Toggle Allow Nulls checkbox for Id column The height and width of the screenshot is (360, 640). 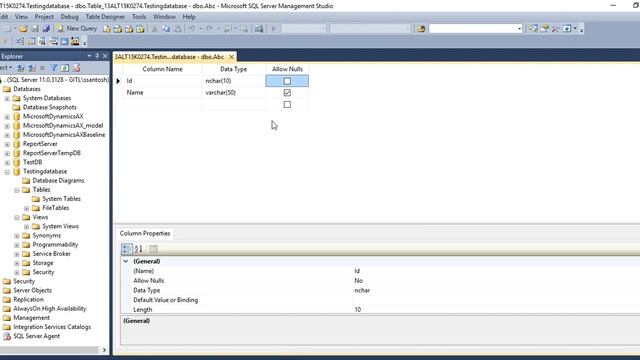287,81
